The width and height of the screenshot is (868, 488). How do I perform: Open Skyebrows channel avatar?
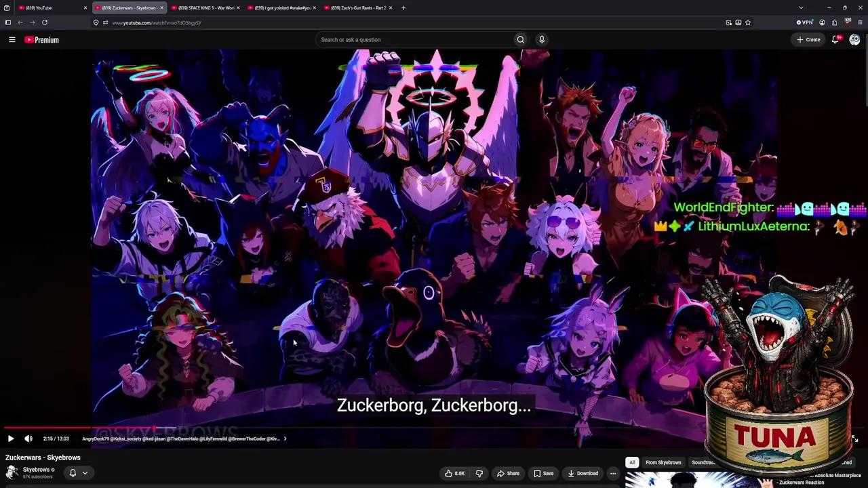tap(12, 472)
